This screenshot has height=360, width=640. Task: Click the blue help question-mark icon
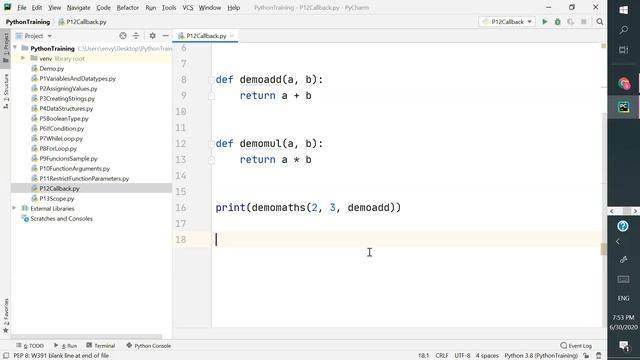tap(623, 226)
